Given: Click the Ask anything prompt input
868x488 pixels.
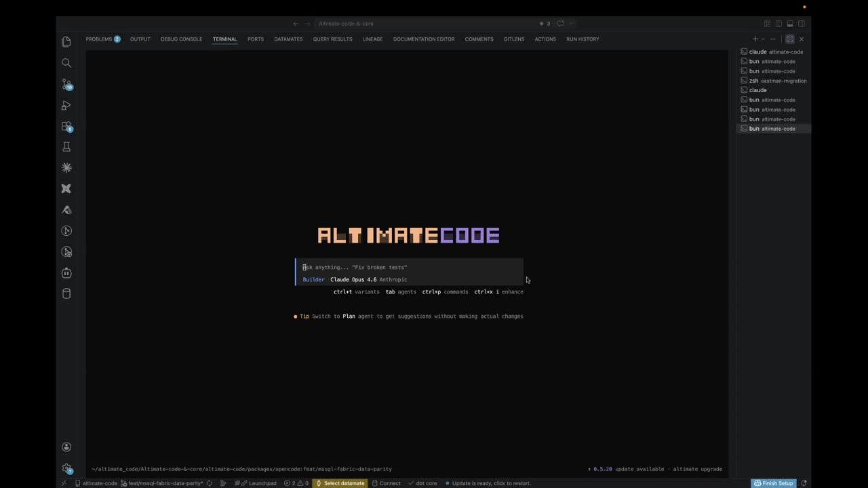Looking at the screenshot, I should (x=410, y=267).
